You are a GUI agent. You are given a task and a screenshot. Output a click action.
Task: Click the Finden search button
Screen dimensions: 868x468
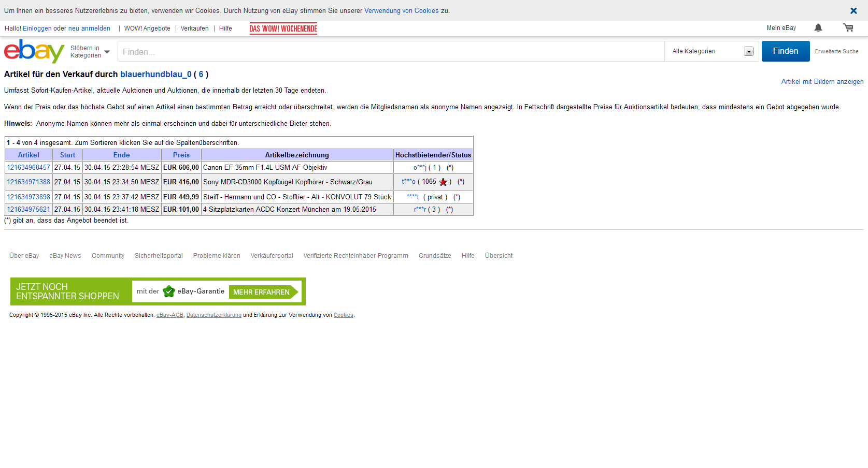pos(786,51)
